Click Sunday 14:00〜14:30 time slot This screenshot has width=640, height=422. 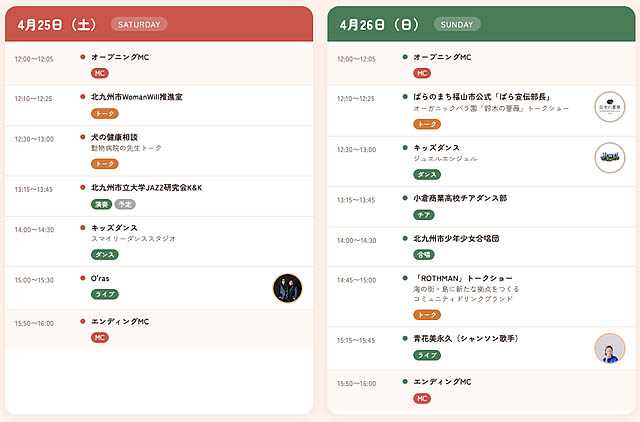(356, 241)
